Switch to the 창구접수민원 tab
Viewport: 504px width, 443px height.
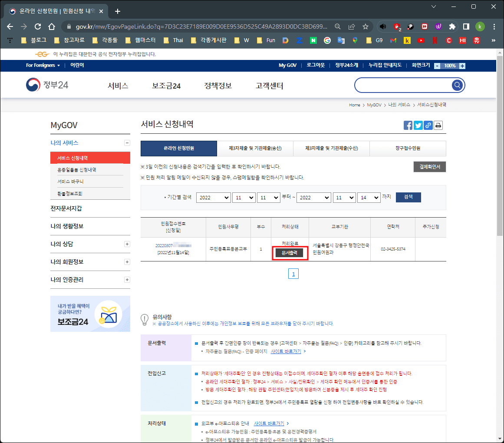(x=408, y=148)
